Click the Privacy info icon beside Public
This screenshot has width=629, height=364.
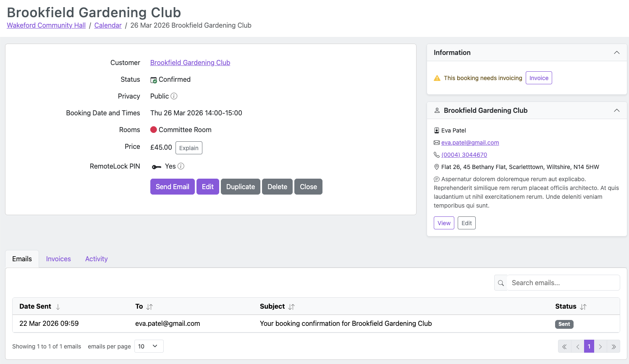click(174, 96)
